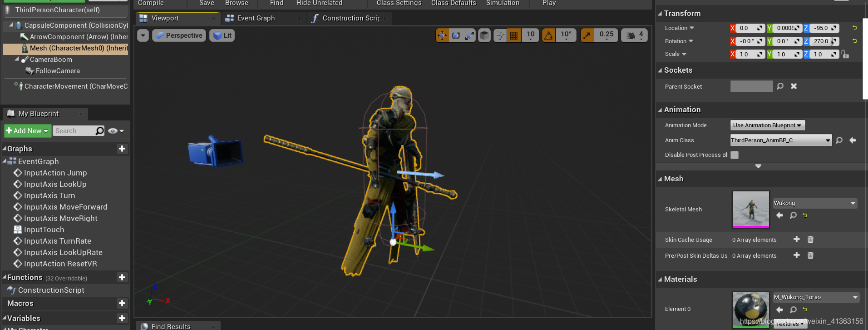Select the ArrowComponent in components tree

pyautogui.click(x=74, y=37)
